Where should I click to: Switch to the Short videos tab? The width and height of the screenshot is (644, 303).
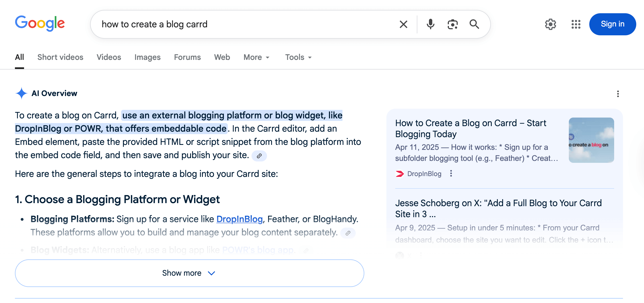click(x=60, y=57)
